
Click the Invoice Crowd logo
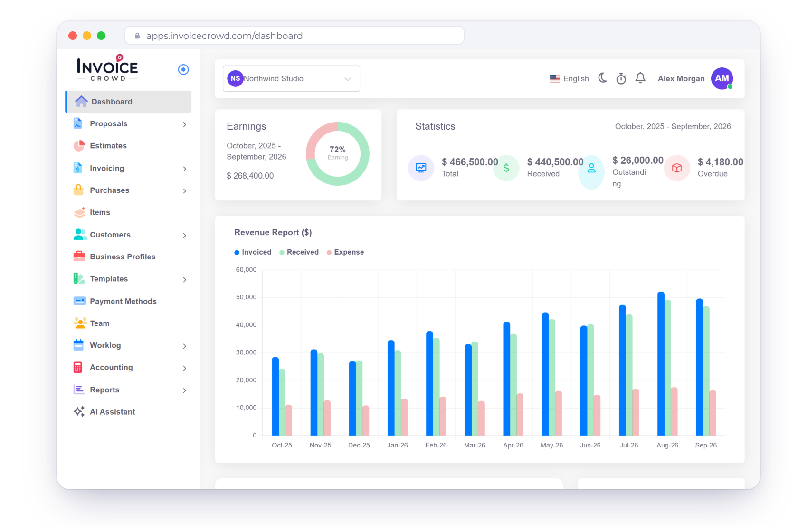[107, 68]
